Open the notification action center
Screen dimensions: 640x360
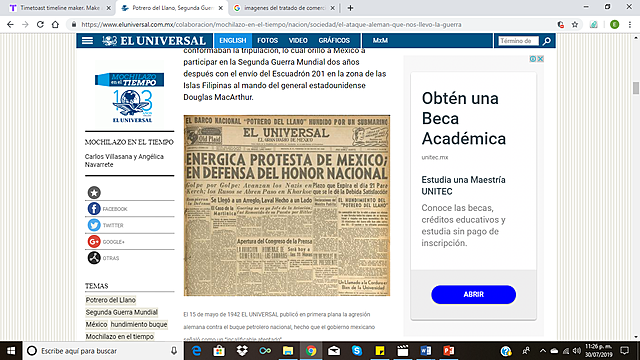tap(624, 351)
